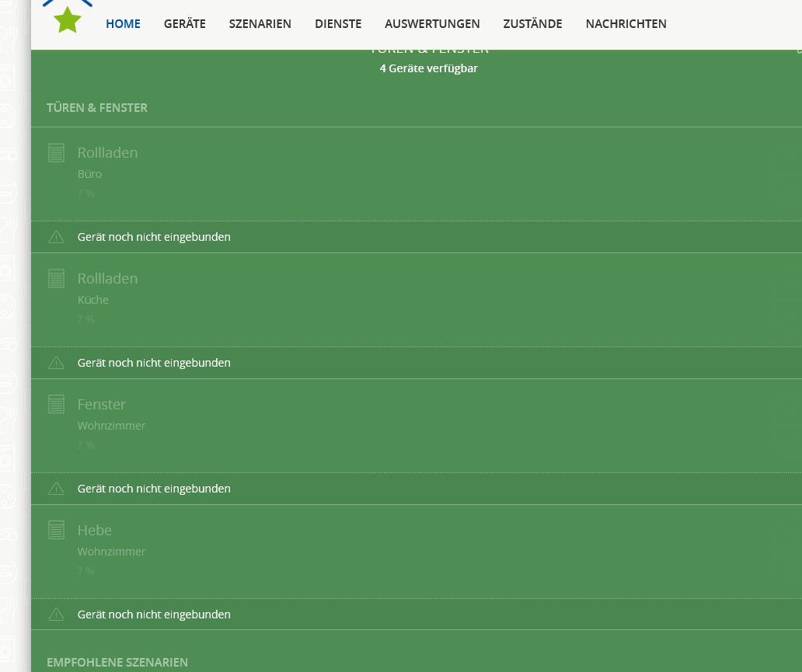This screenshot has width=802, height=672.
Task: Click the device icon beside Hebe
Action: 56,531
